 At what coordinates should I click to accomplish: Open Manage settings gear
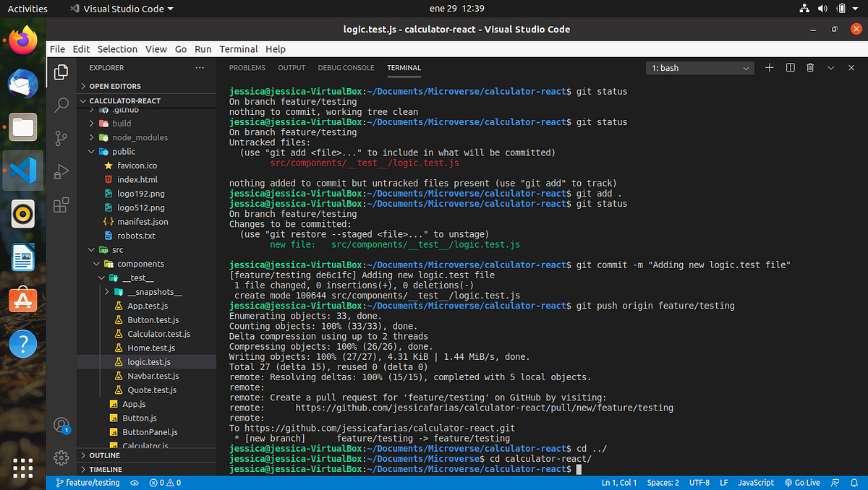pyautogui.click(x=61, y=457)
